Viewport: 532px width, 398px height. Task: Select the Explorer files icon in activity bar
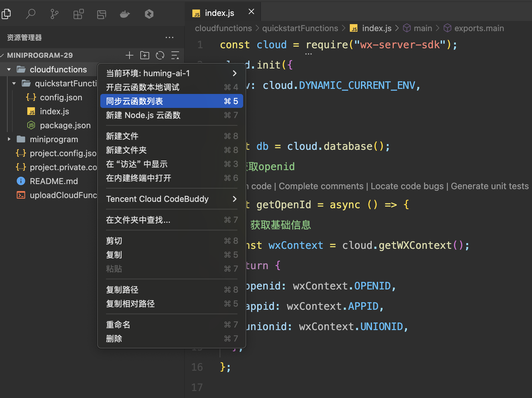click(6, 14)
